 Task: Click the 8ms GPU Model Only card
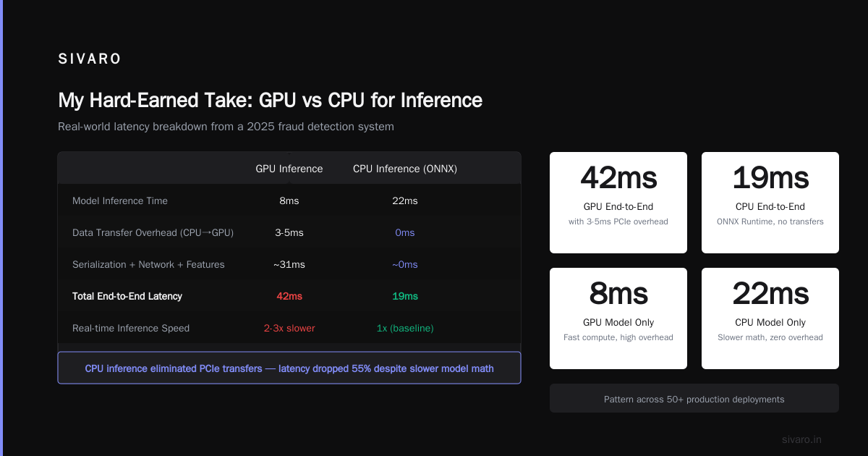[618, 318]
